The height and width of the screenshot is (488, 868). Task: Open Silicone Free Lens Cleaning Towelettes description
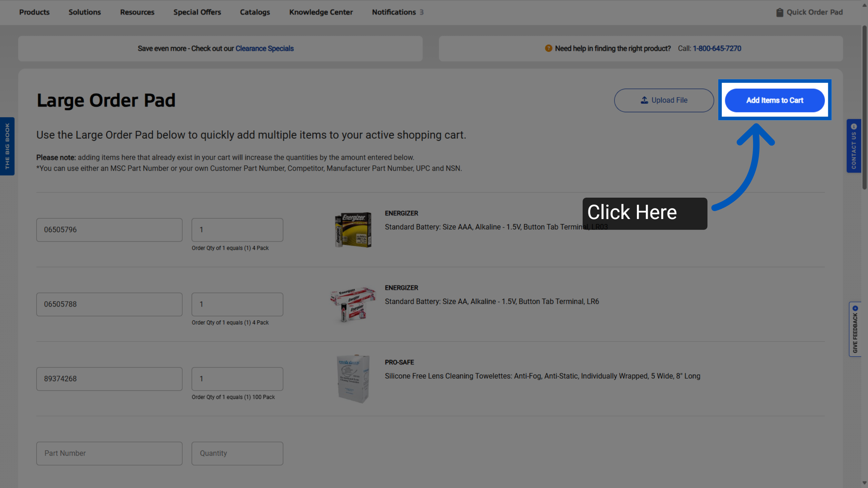(542, 376)
